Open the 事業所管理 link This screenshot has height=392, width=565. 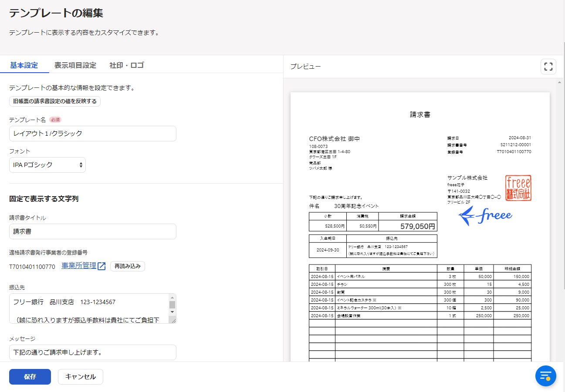pyautogui.click(x=79, y=266)
